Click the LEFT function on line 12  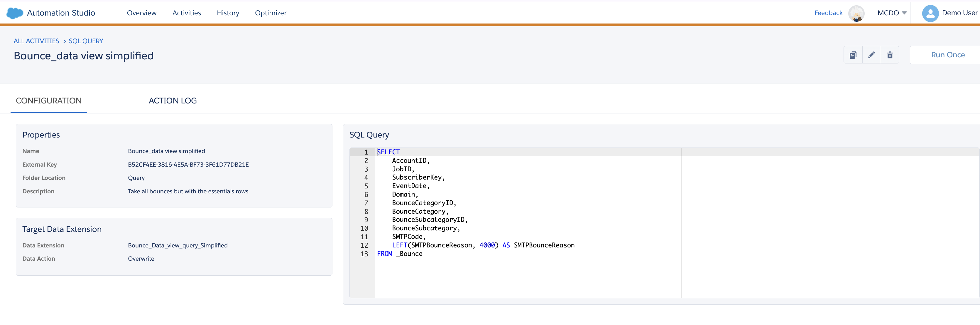(399, 245)
